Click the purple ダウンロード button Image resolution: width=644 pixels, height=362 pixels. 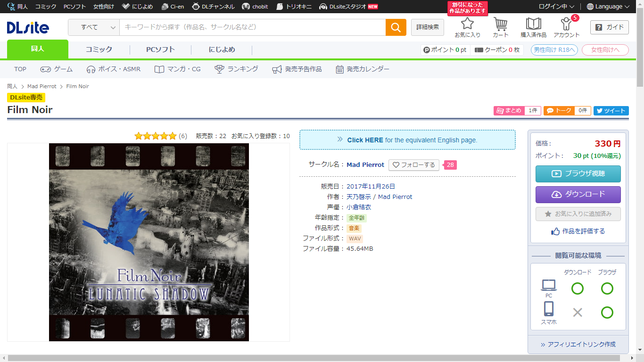[x=578, y=195]
